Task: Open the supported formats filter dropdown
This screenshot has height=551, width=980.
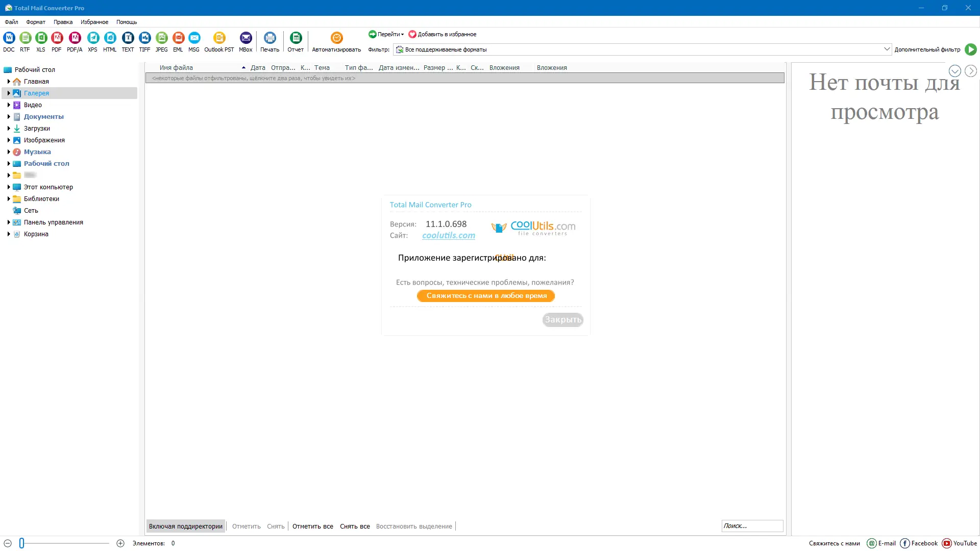Action: click(887, 49)
